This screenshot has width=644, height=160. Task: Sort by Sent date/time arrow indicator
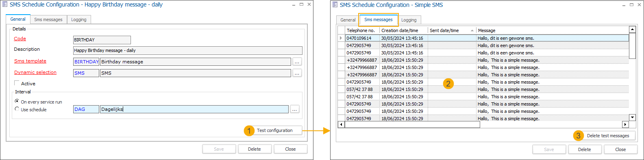[x=472, y=30]
